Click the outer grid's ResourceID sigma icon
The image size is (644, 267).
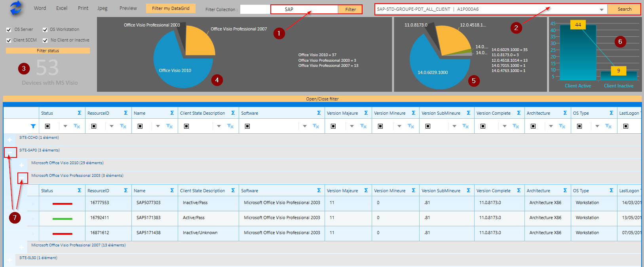tap(125, 113)
